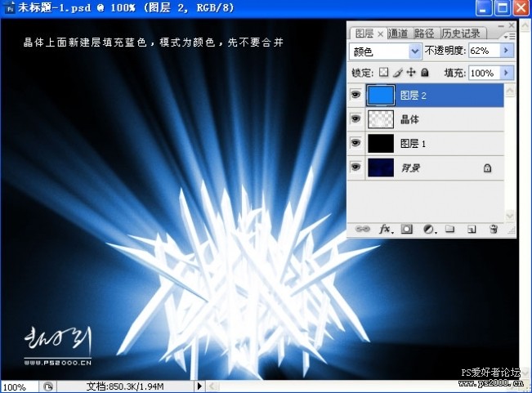Select the 图层 1 layer row
The image size is (532, 393).
[x=426, y=144]
